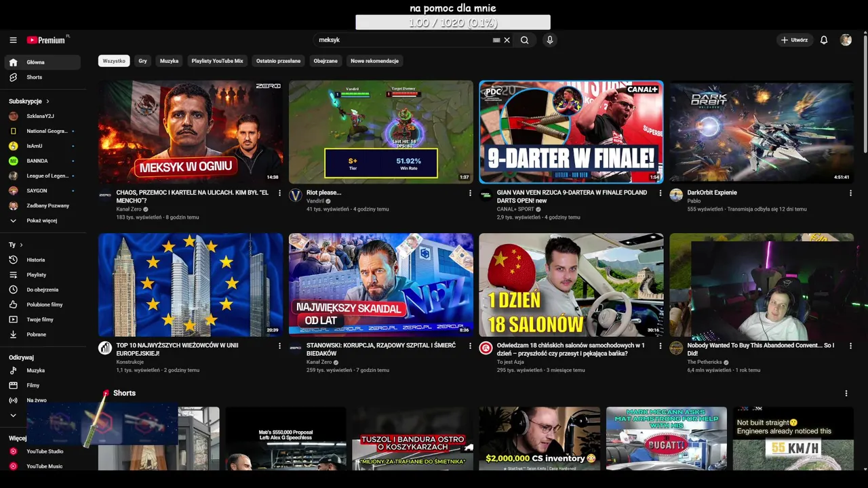The image size is (868, 488).
Task: Open the account avatar menu
Action: (x=846, y=40)
